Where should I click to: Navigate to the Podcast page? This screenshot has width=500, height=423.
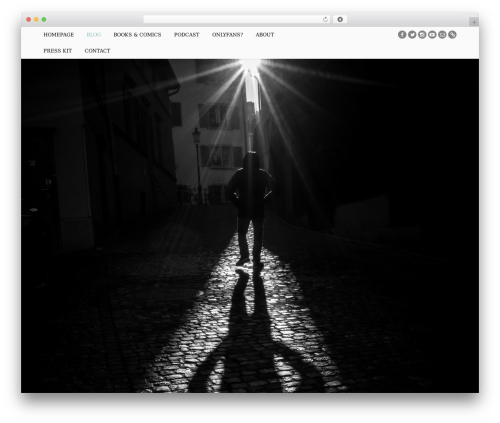tap(187, 35)
